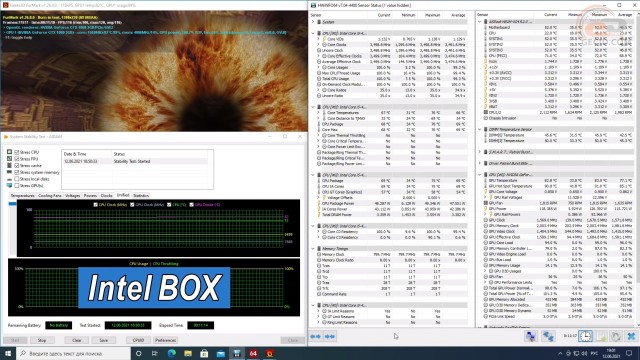Image resolution: width=640 pixels, height=360 pixels.
Task: Enable Stress local disks checkbox
Action: tap(17, 179)
